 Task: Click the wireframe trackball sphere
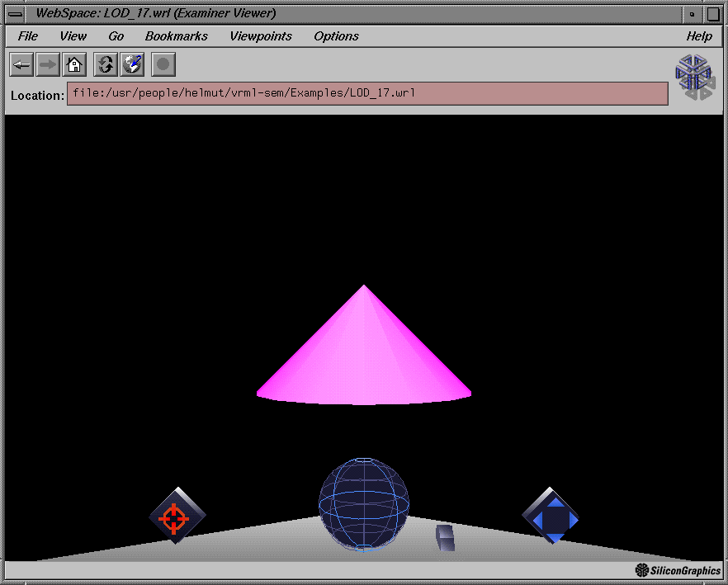click(x=364, y=505)
